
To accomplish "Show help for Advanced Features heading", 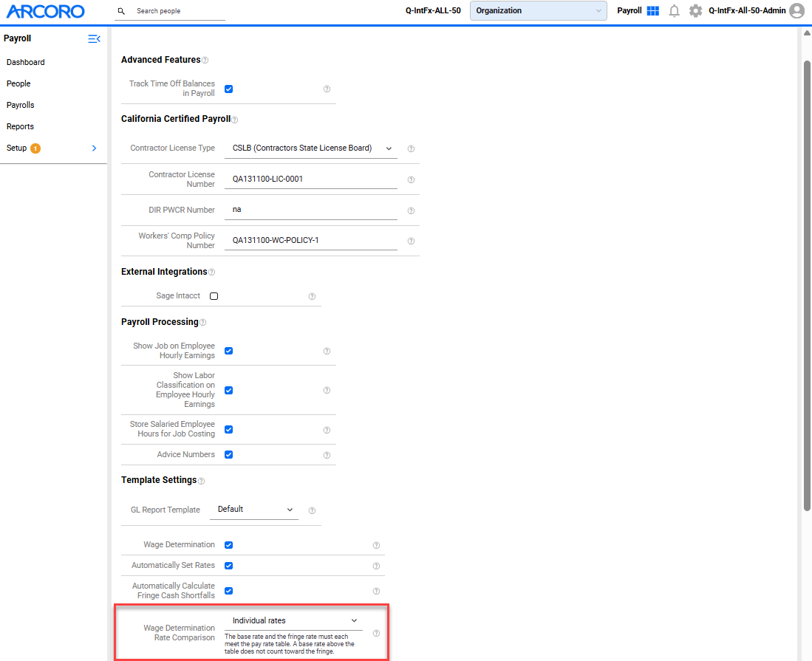I will coord(205,61).
